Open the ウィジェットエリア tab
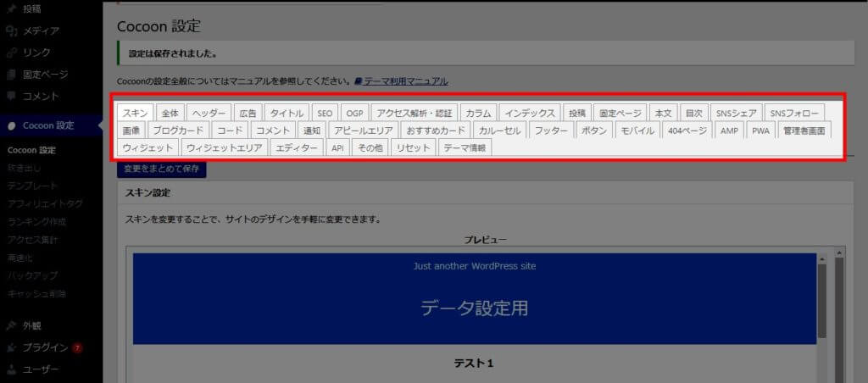The width and height of the screenshot is (868, 383). [x=224, y=148]
